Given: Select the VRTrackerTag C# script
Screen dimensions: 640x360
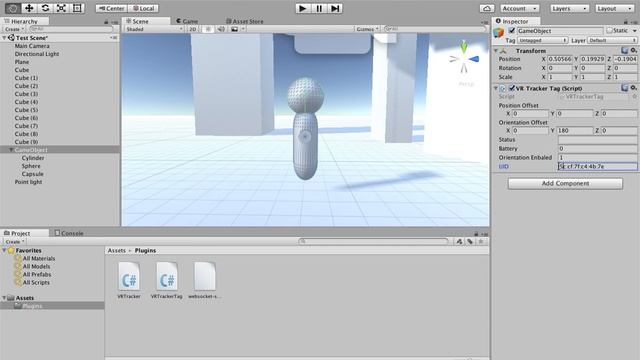Looking at the screenshot, I should pyautogui.click(x=167, y=281).
